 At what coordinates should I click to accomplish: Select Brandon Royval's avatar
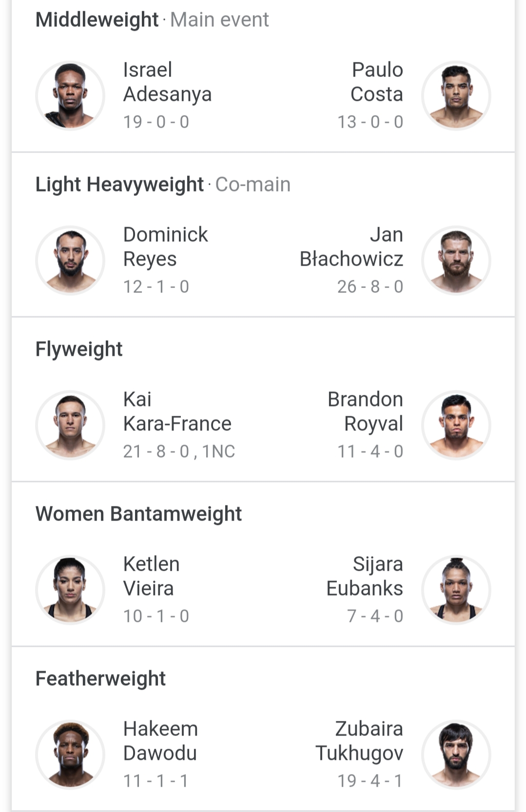(x=456, y=425)
